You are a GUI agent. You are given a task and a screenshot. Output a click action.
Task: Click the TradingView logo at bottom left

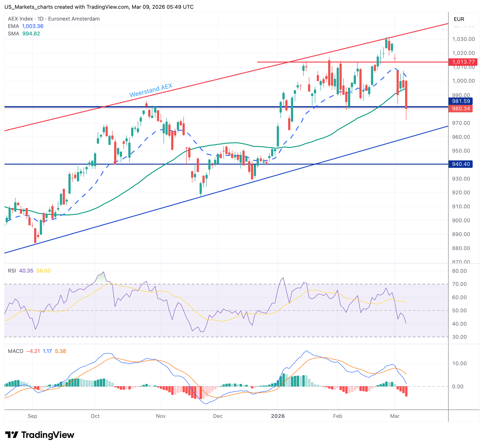[39, 435]
